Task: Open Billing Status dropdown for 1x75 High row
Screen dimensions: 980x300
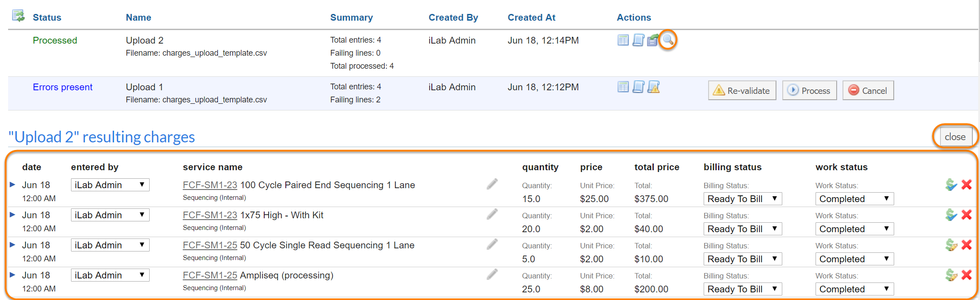Action: click(x=742, y=229)
